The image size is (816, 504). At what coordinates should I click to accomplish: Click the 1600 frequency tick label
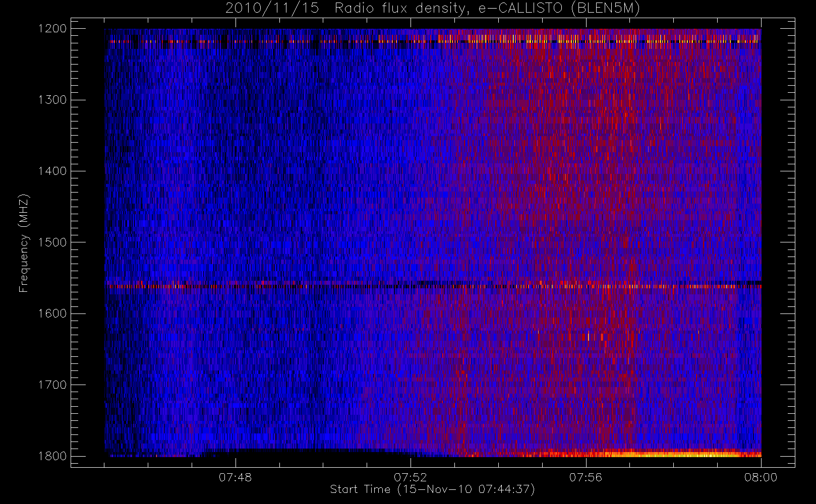53,313
